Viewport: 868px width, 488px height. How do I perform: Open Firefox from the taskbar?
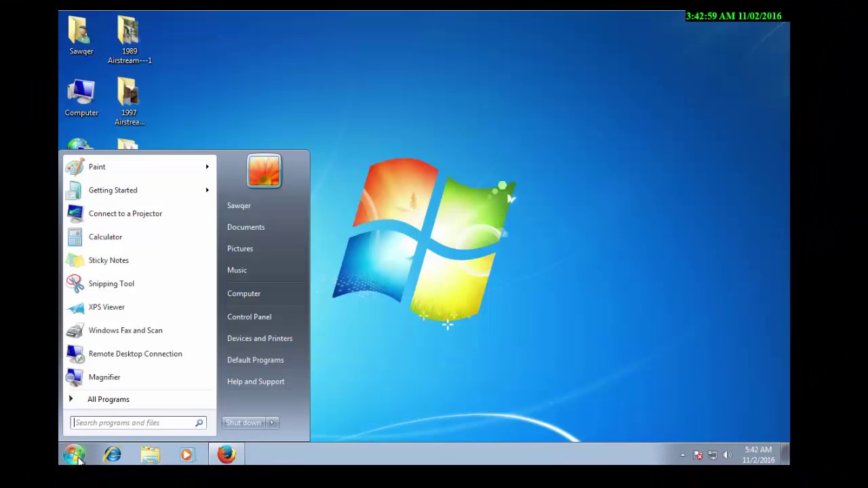point(226,454)
